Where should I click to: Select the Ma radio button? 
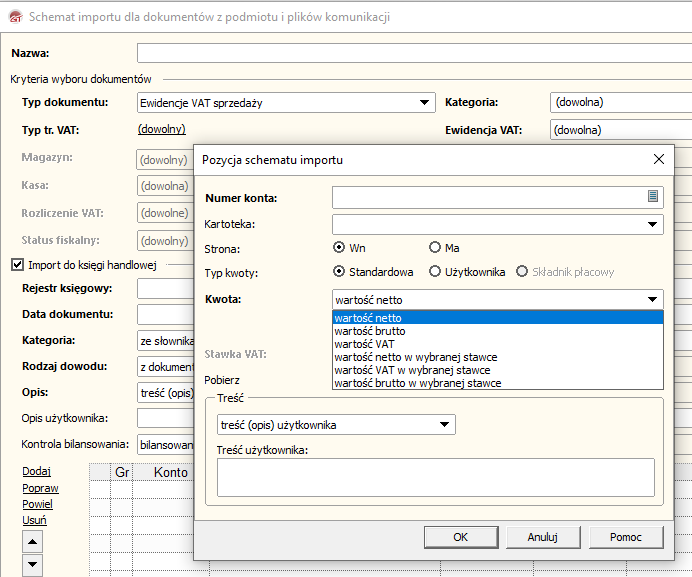click(x=435, y=247)
